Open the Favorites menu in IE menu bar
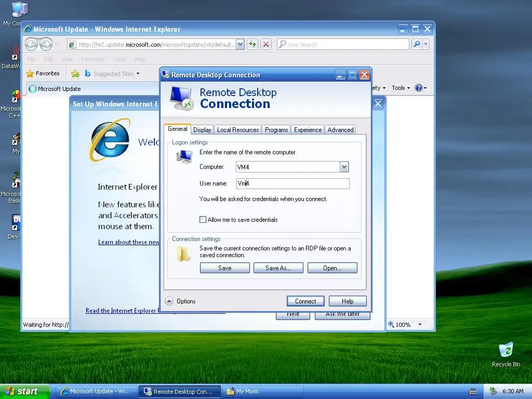This screenshot has height=399, width=532. coord(92,59)
